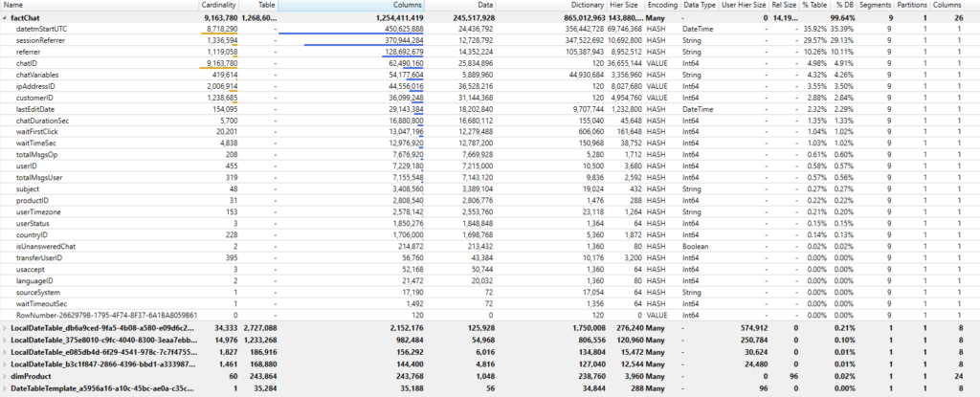Viewport: 980px width, 397px height.
Task: Select the totalMsgsUser column row
Action: pyautogui.click(x=490, y=178)
